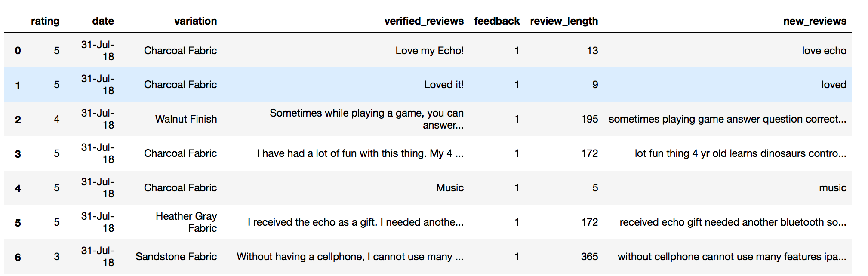Click the 'Heather Gray Fabric' cell

186,222
